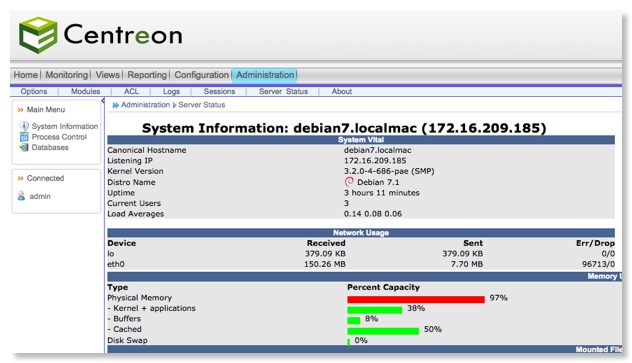Click the eth0 device row name
This screenshot has width=632, height=363.
(116, 264)
